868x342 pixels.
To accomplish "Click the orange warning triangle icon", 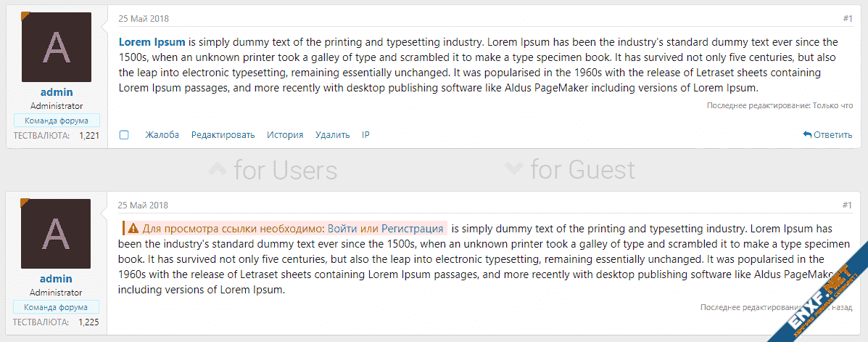I will click(133, 227).
